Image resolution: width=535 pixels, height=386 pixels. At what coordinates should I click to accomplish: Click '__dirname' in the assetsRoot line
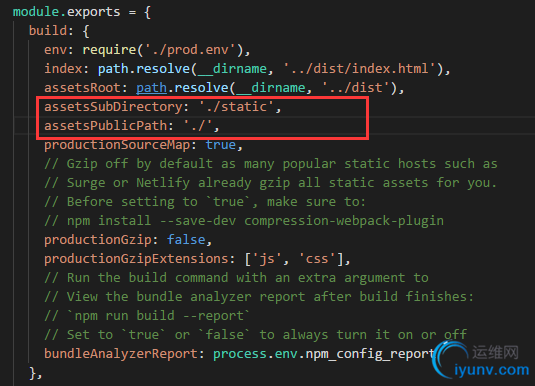(271, 88)
